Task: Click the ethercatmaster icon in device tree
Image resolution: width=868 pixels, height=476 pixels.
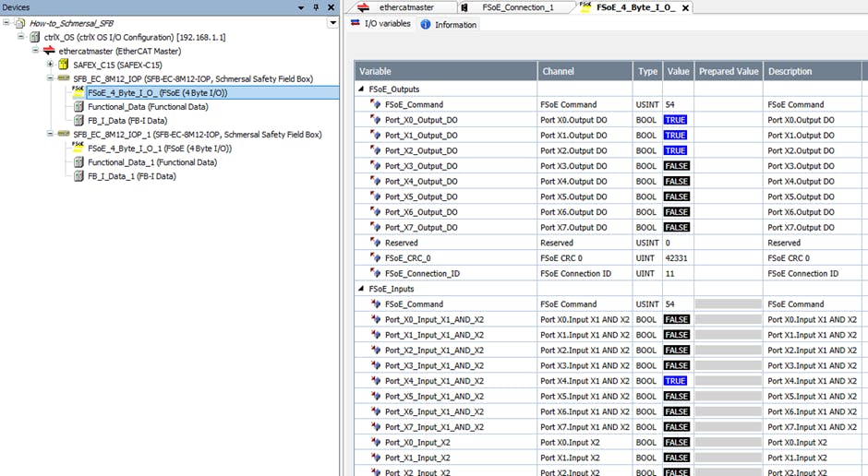Action: tap(49, 52)
